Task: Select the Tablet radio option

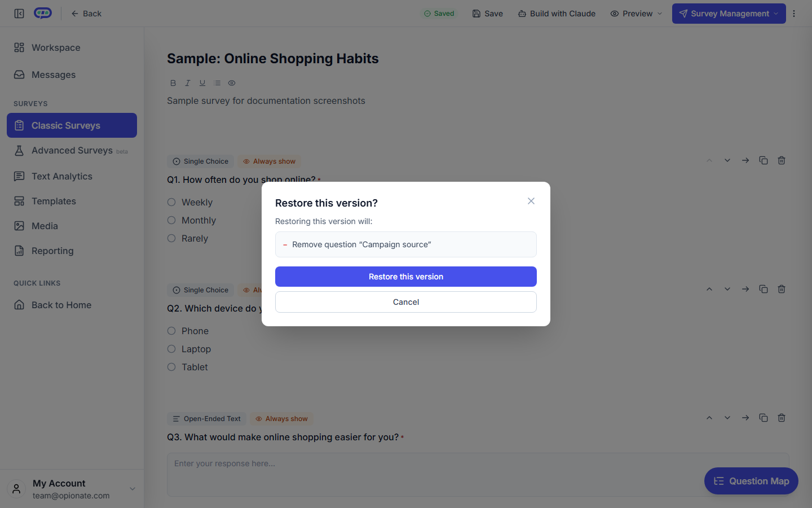Action: click(x=171, y=367)
